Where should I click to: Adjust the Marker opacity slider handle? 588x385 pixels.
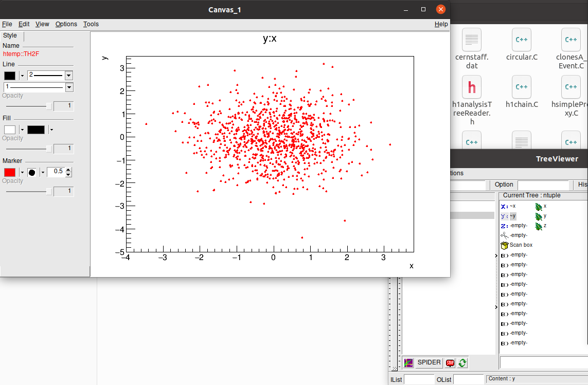(49, 192)
